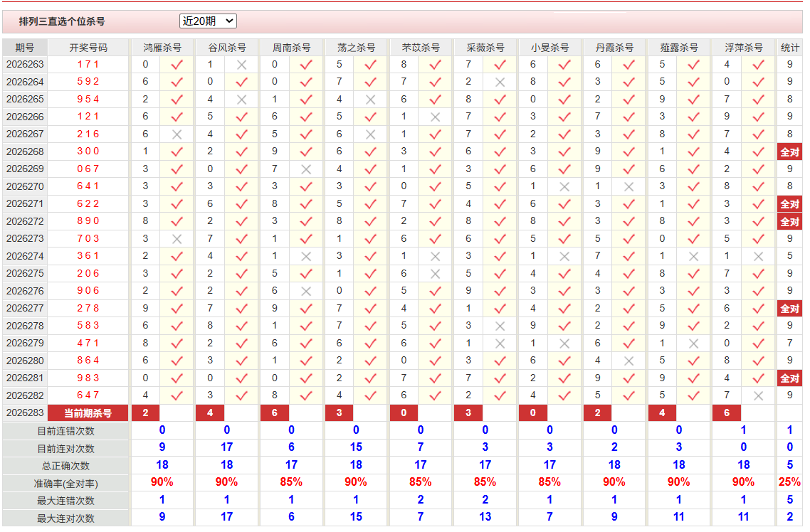Click the 谷风杀号 column header
810x532 pixels.
pos(227,48)
